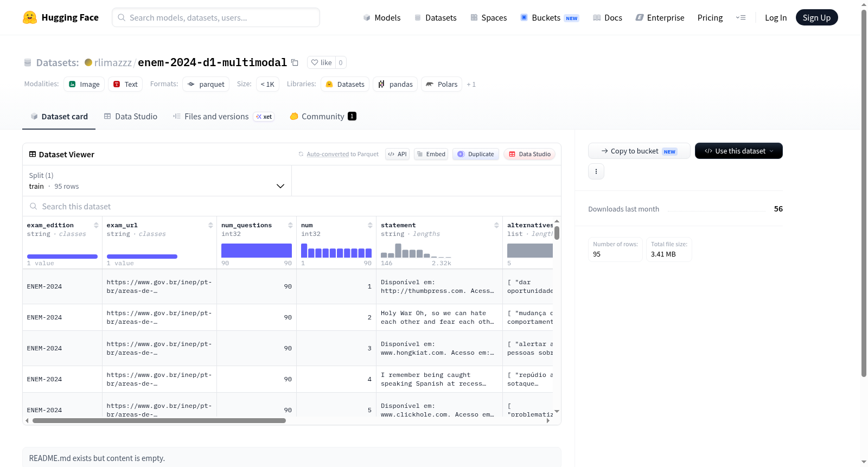
Task: Click the Embed button
Action: (x=431, y=154)
